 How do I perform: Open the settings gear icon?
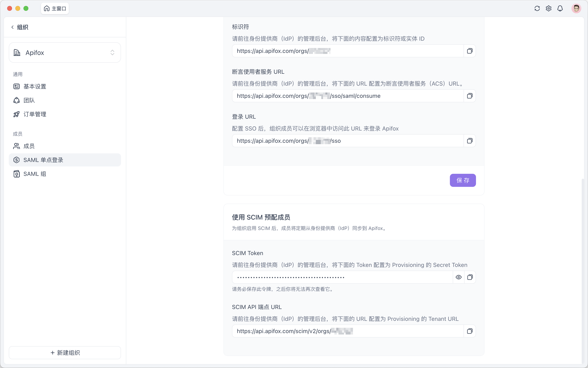click(549, 8)
